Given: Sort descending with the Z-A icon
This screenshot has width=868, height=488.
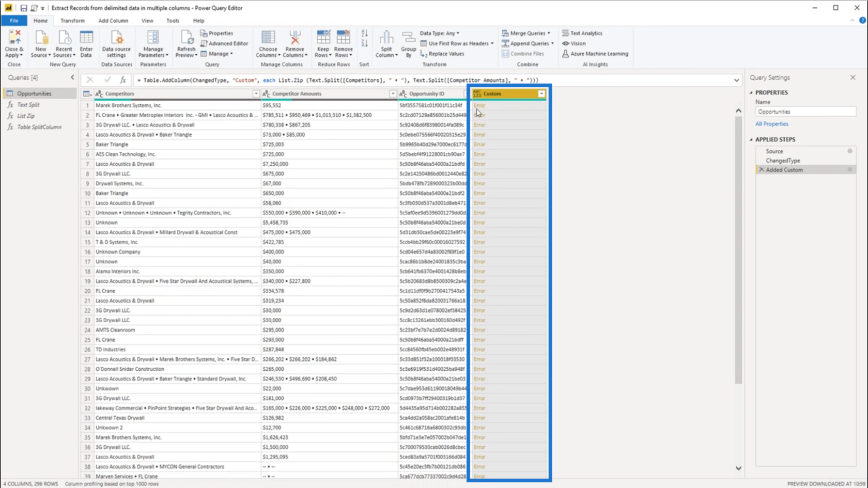Looking at the screenshot, I should pyautogui.click(x=364, y=43).
